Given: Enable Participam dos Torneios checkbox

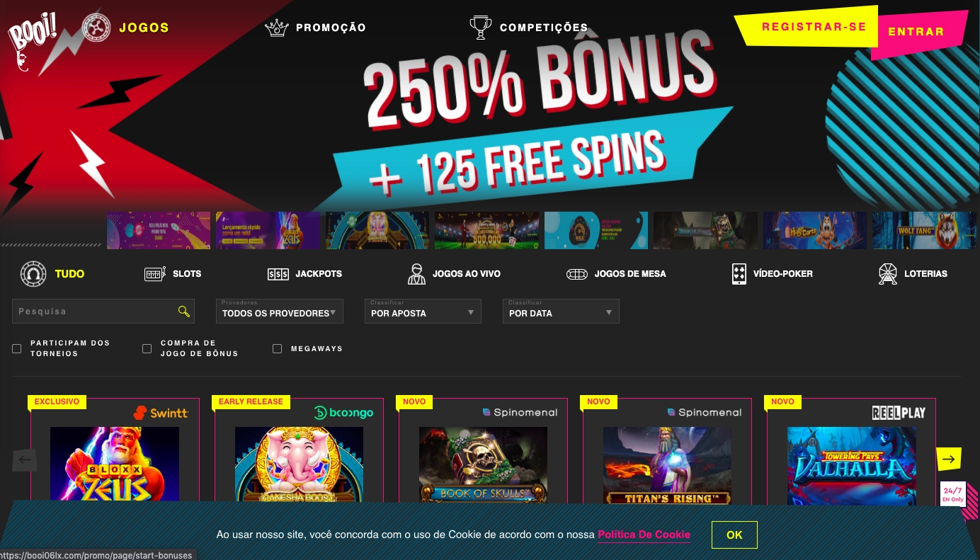Looking at the screenshot, I should point(17,348).
